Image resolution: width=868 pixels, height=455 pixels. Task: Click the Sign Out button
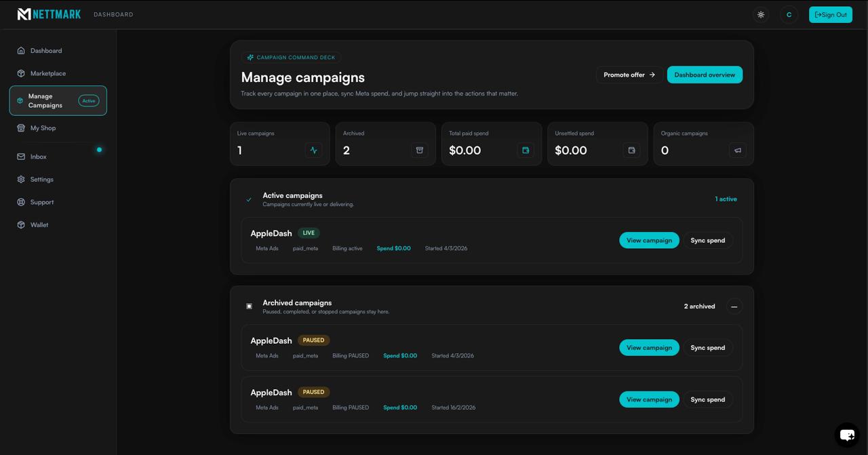(x=830, y=14)
